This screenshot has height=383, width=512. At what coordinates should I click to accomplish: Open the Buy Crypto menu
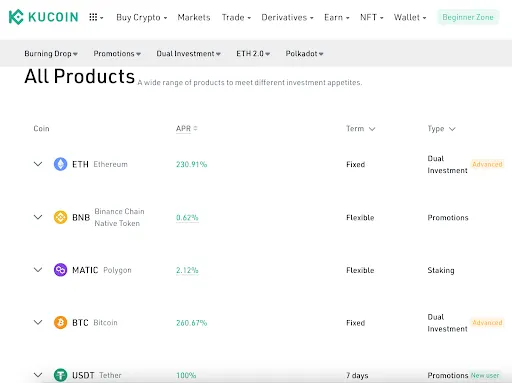click(x=142, y=17)
